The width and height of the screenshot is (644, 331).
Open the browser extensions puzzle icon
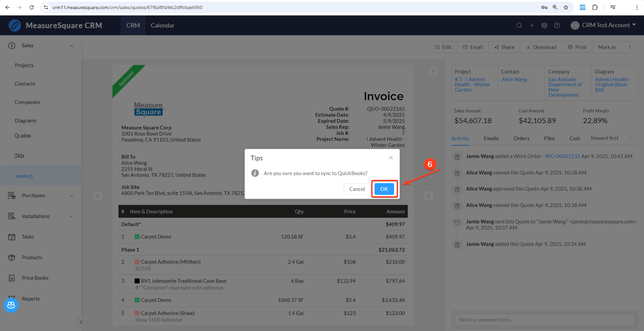[595, 7]
